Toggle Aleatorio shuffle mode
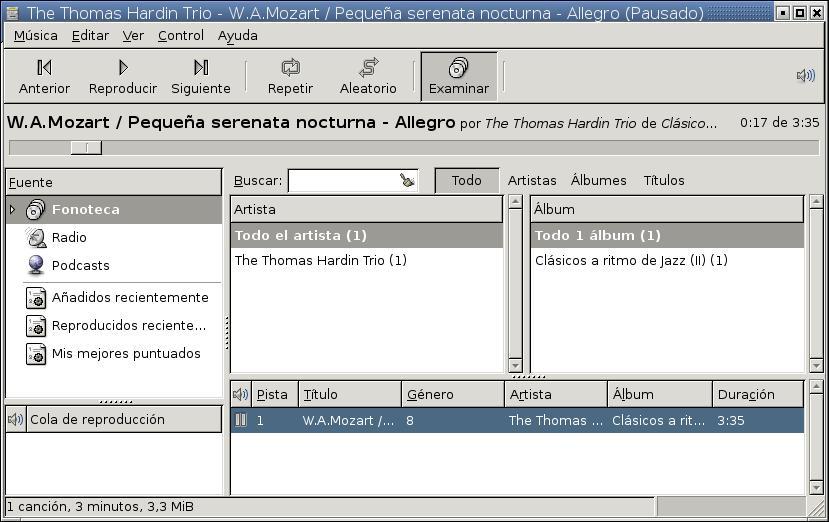Screen dimensions: 829x522 coord(369,77)
